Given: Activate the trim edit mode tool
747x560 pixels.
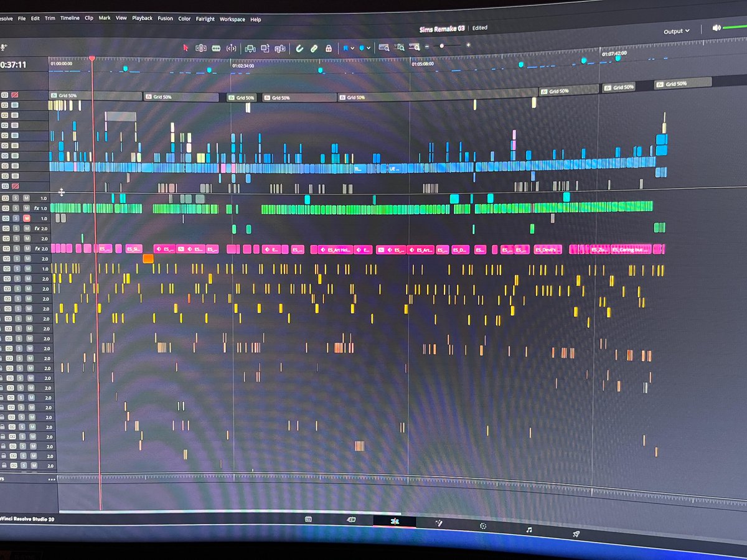Looking at the screenshot, I should (x=200, y=48).
